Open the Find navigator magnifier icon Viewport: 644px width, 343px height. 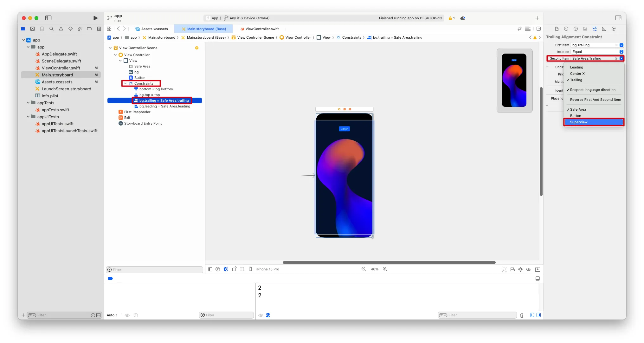pos(51,29)
